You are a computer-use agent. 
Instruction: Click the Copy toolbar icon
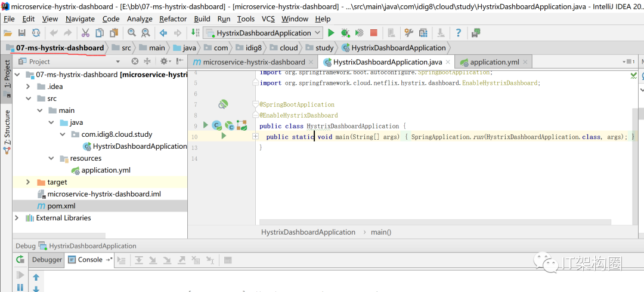[100, 33]
